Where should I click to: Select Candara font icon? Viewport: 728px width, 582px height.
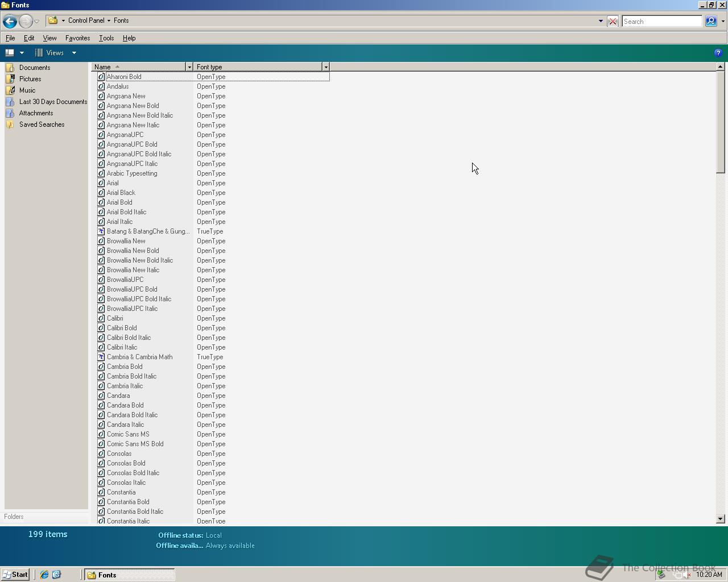[x=101, y=396]
